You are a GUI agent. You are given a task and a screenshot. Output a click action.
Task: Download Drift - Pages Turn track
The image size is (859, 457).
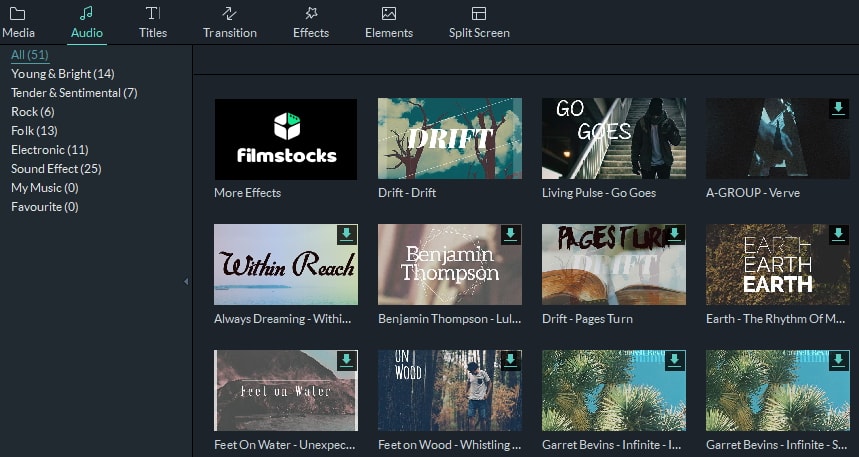click(x=674, y=235)
